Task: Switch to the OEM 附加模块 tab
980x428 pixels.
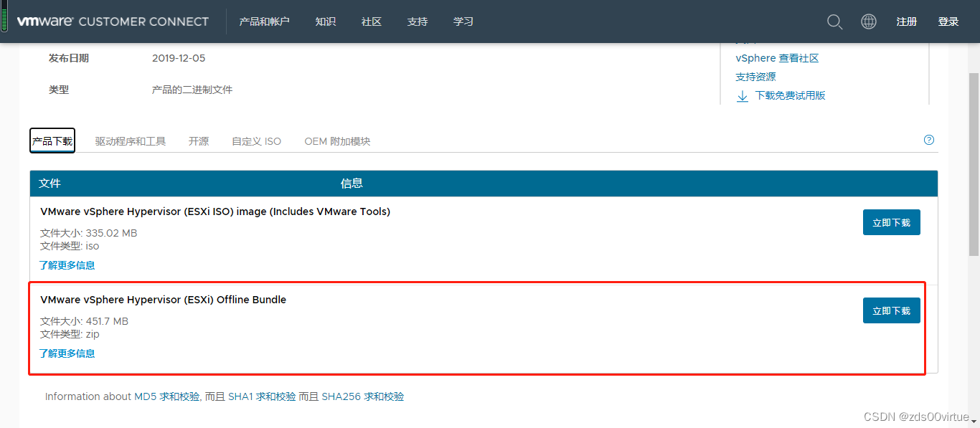Action: click(x=337, y=141)
